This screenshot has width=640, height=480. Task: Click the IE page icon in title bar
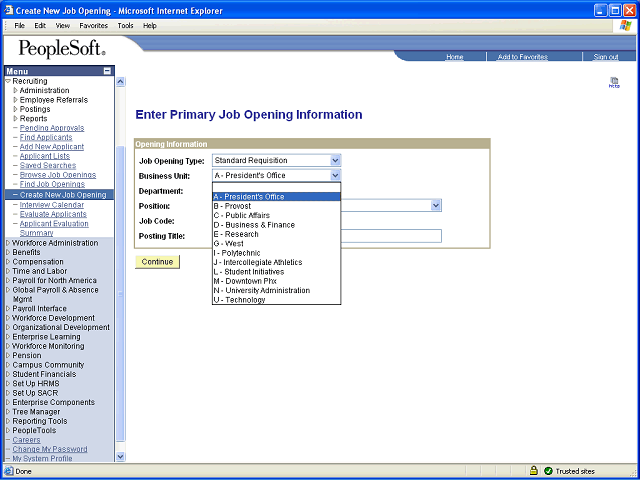[9, 10]
